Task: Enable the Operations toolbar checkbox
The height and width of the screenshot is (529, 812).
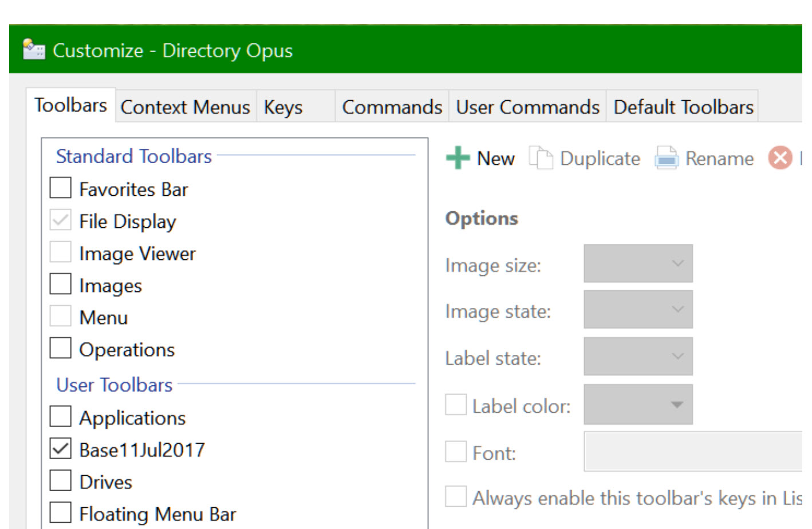Action: (61, 348)
